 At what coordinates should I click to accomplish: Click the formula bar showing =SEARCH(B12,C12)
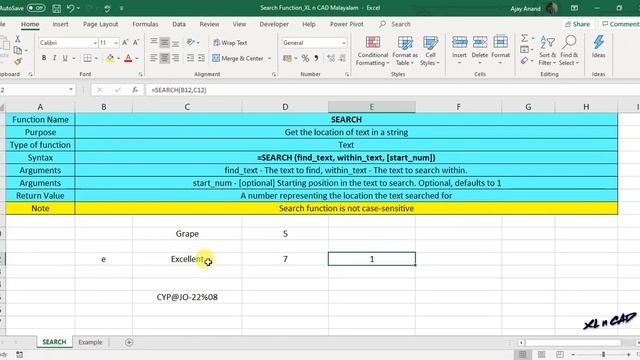pos(392,90)
